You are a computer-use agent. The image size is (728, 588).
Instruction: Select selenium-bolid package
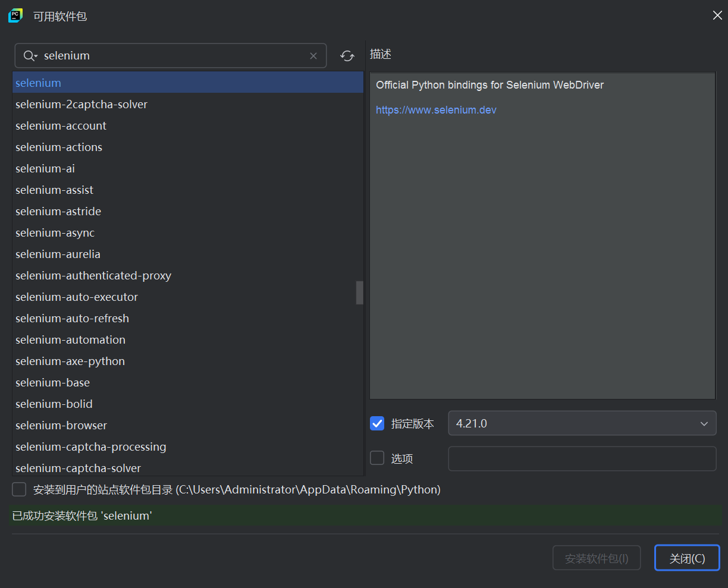tap(188, 404)
